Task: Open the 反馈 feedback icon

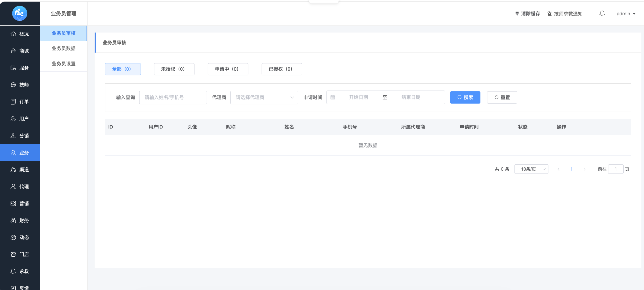Action: coord(13,288)
